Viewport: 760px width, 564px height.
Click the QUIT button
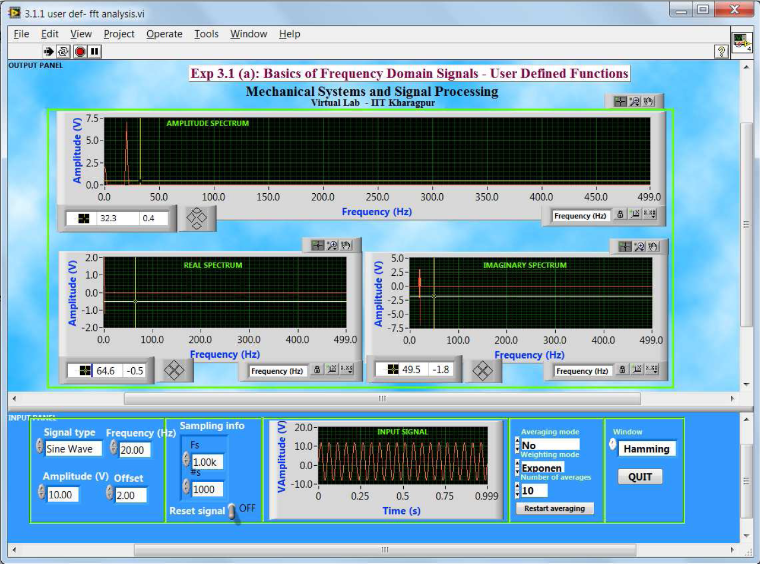[640, 477]
